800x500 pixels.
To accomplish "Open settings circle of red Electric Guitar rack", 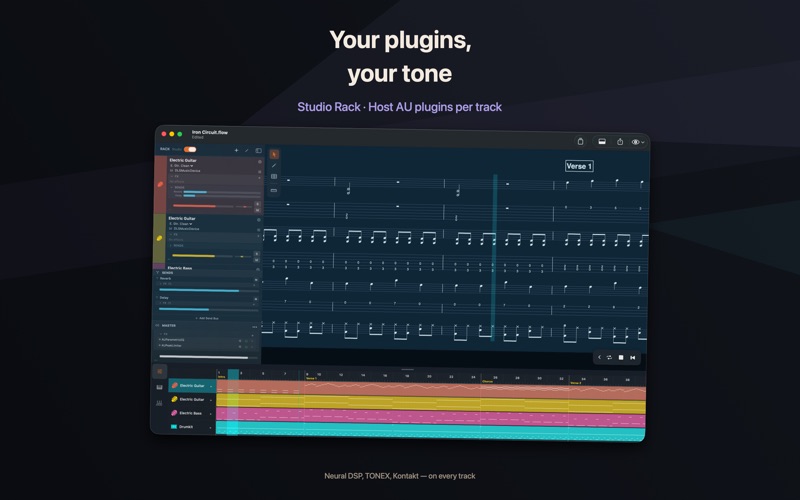I will pyautogui.click(x=260, y=162).
